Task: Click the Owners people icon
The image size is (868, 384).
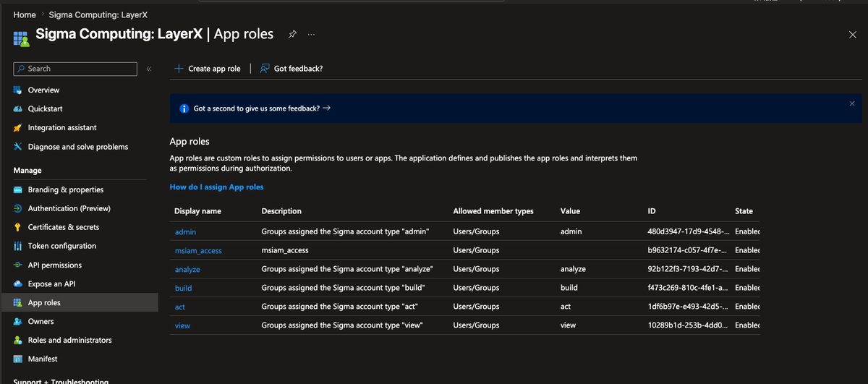Action: pyautogui.click(x=18, y=322)
